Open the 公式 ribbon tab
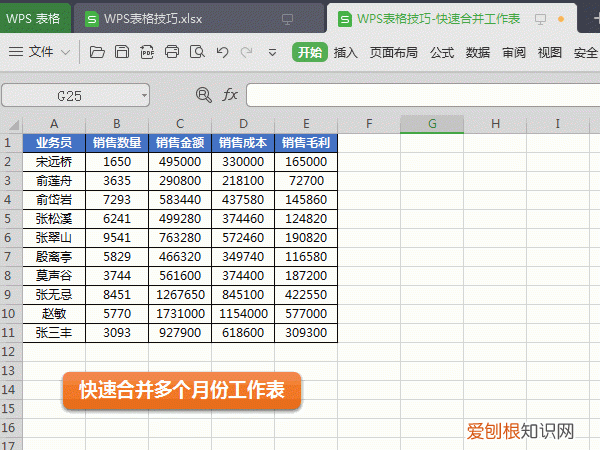 (x=442, y=52)
